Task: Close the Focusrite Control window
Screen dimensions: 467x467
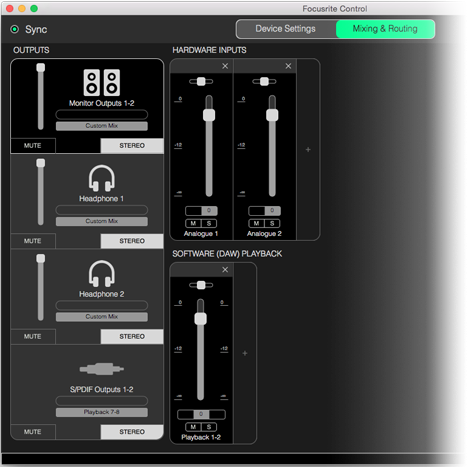Action: pyautogui.click(x=10, y=8)
